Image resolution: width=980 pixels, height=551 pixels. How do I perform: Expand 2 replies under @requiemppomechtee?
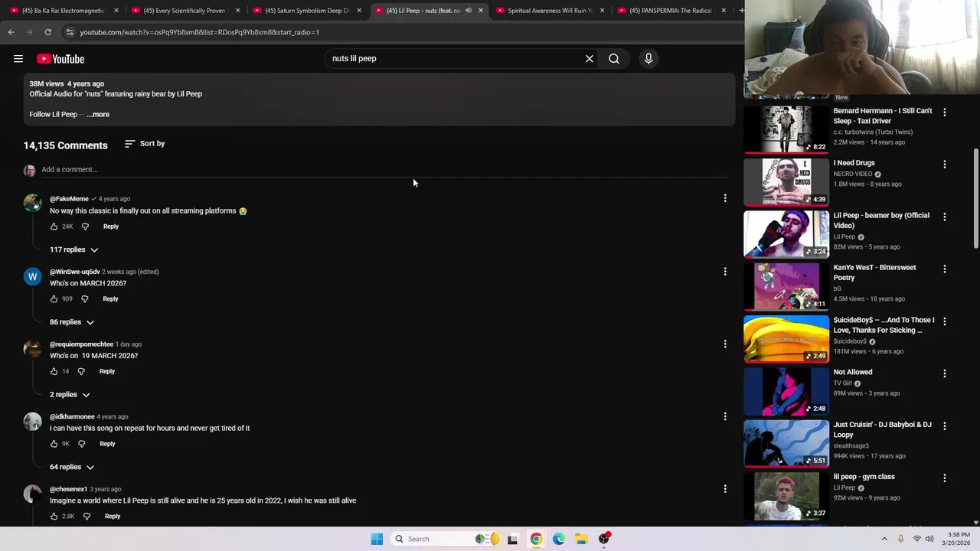click(70, 395)
